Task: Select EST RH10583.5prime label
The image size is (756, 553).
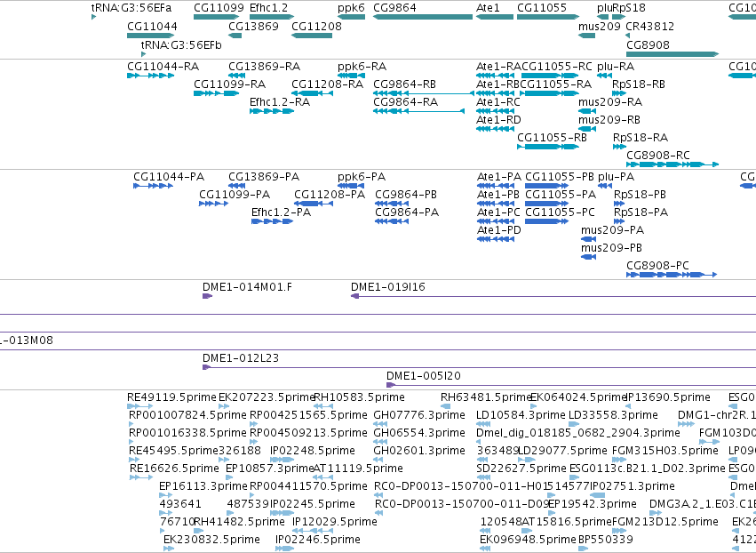Action: [x=359, y=397]
